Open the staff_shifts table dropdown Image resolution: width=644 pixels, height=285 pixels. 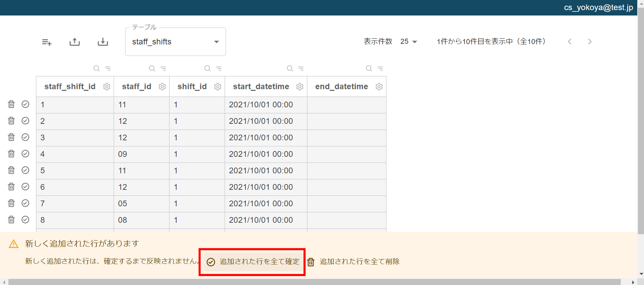click(x=176, y=42)
